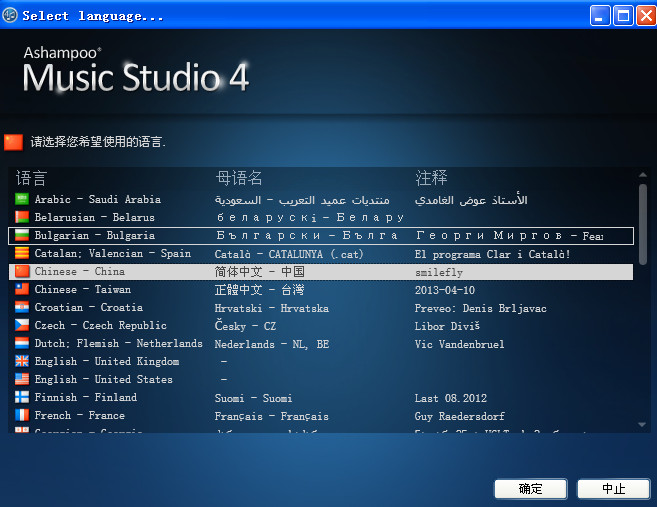Viewport: 657px width, 507px height.
Task: Click native name Česky - CZ
Action: pos(245,326)
